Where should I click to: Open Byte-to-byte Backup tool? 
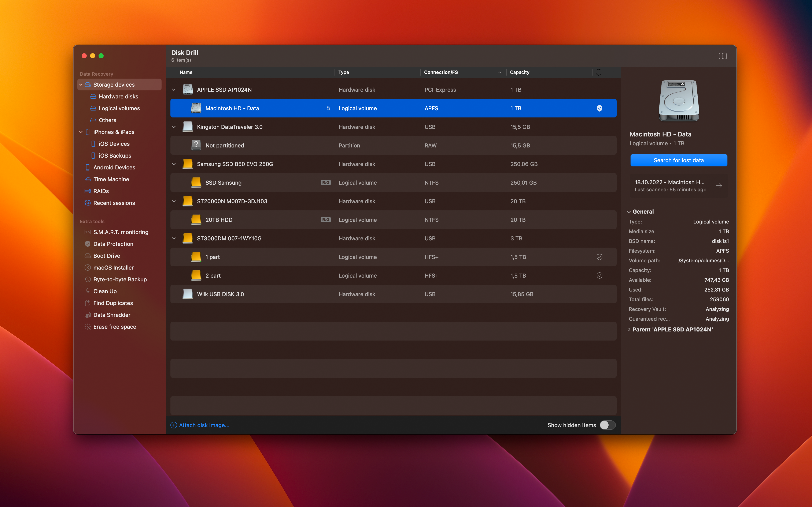pyautogui.click(x=120, y=279)
